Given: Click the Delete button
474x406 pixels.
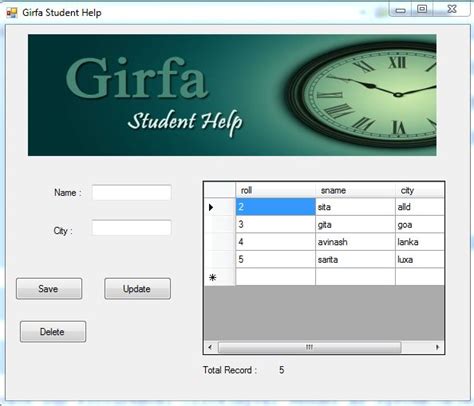Looking at the screenshot, I should [53, 332].
